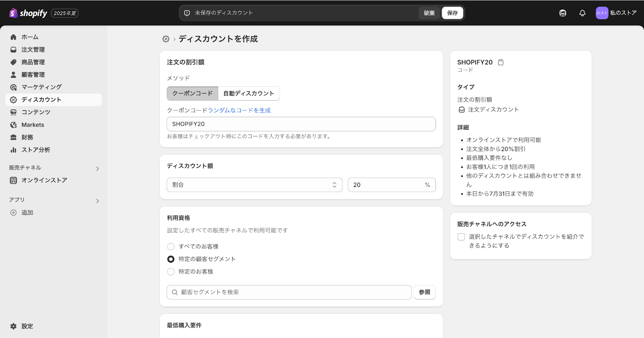
Task: Switch to 自動ディスカウント method tab
Action: pyautogui.click(x=249, y=93)
